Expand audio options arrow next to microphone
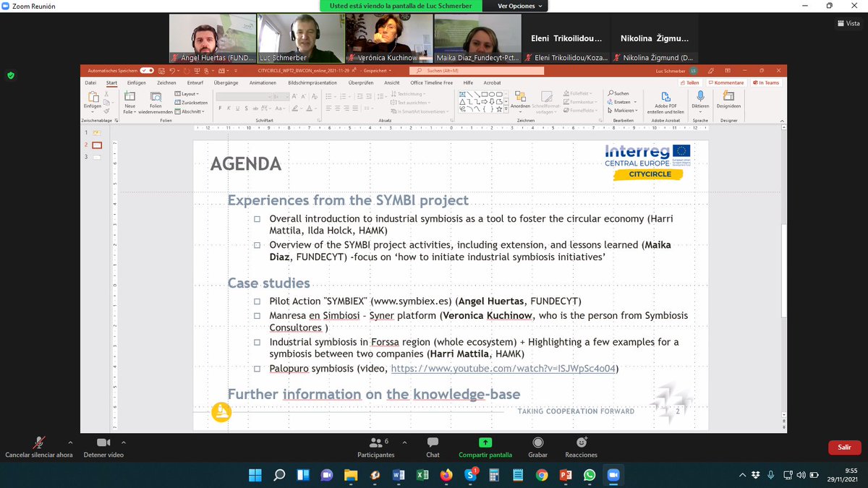 pos(70,442)
